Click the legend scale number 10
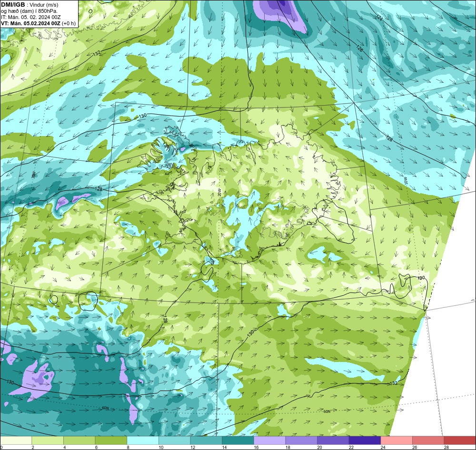 pos(161,447)
